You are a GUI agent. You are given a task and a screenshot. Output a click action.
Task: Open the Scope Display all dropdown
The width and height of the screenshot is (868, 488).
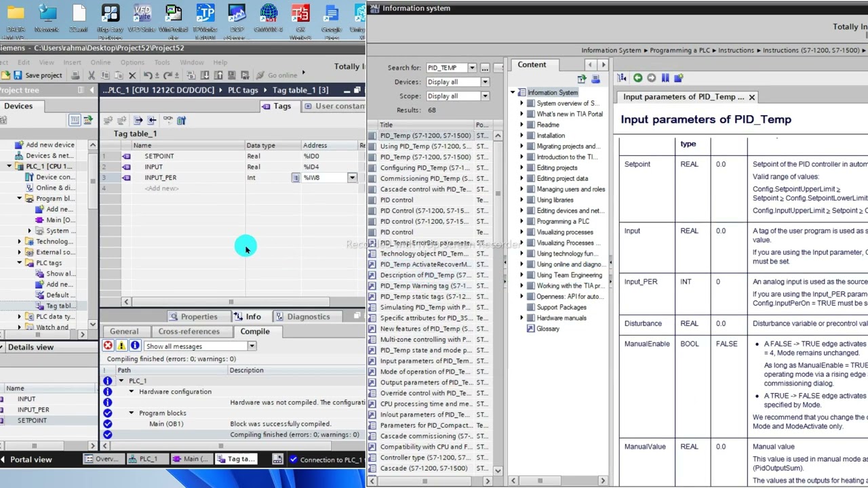485,96
